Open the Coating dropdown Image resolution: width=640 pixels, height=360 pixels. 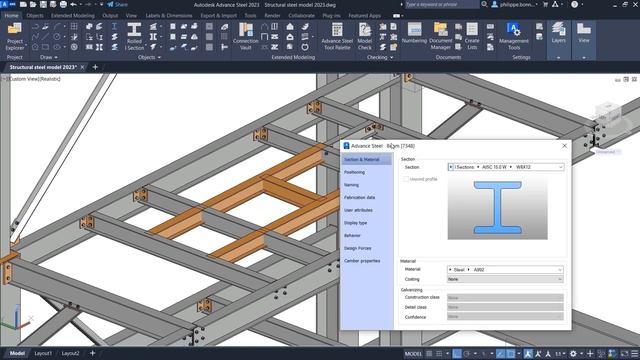tap(506, 279)
